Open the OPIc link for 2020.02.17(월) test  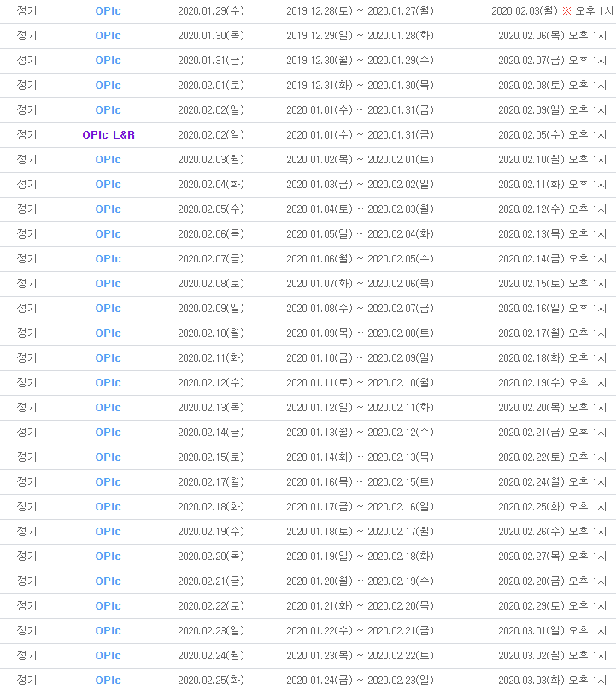pos(109,481)
